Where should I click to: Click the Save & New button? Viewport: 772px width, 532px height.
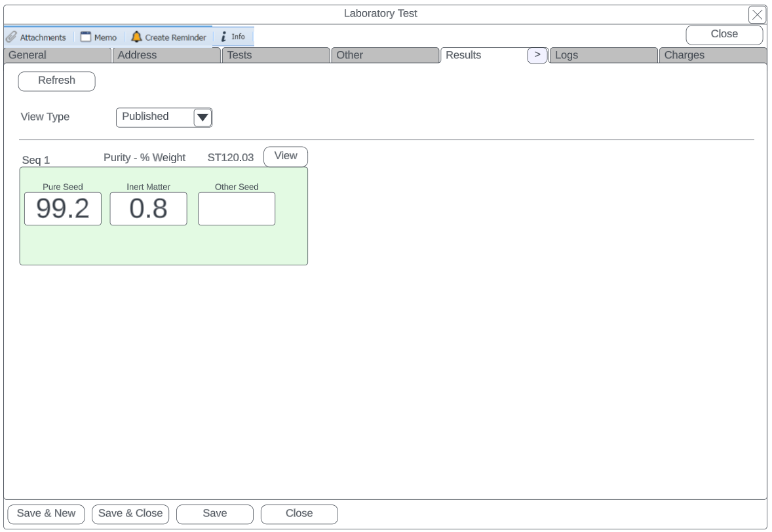pos(46,514)
